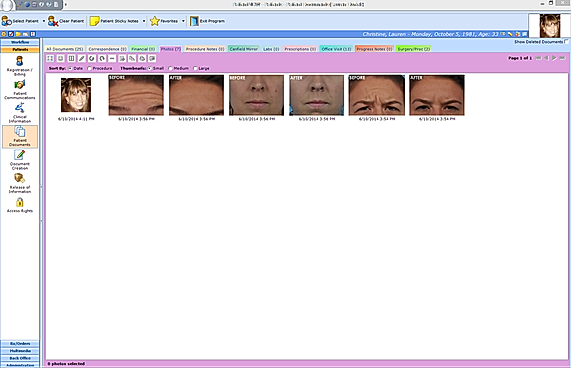Open the Multimedia panel in sidebar
The image size is (571, 368).
tap(20, 351)
